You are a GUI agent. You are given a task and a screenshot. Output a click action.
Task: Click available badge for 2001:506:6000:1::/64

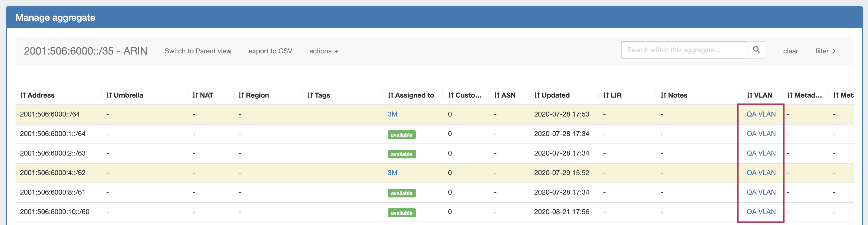[401, 135]
